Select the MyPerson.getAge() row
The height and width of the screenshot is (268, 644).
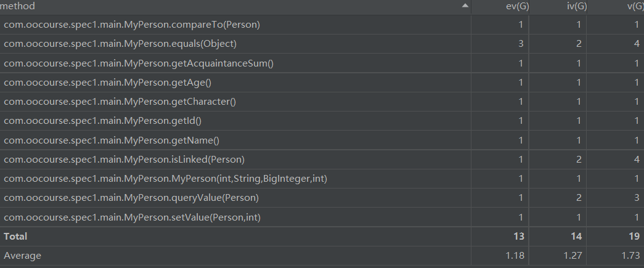click(322, 83)
